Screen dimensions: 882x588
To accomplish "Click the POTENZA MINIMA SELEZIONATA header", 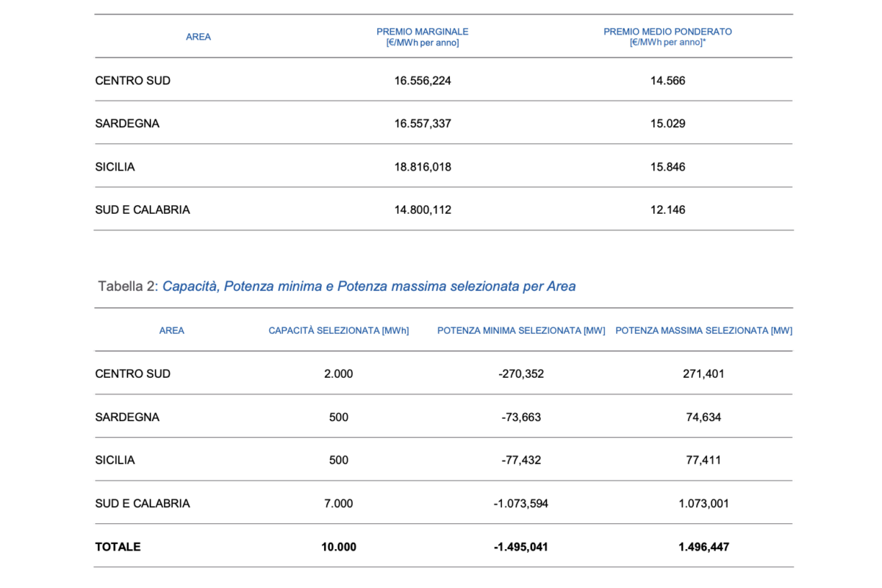I will (x=521, y=331).
